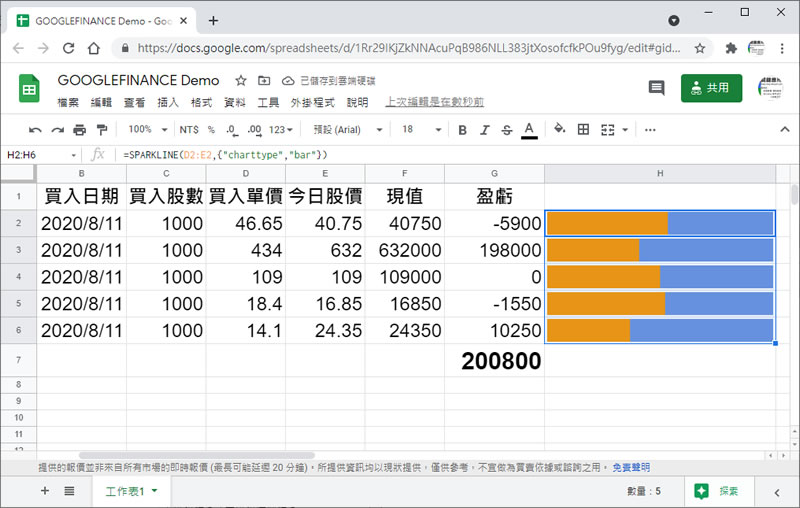Toggle bold formatting

click(462, 129)
